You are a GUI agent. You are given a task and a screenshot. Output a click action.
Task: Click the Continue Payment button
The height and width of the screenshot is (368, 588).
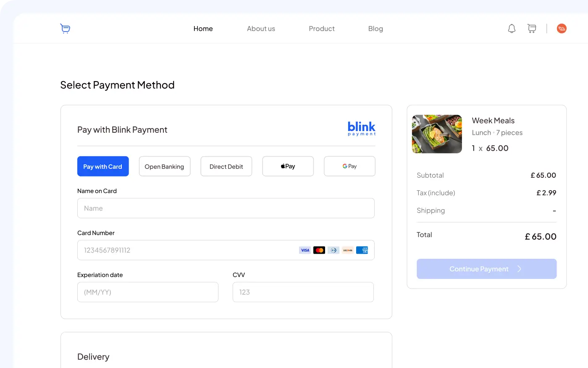487,269
